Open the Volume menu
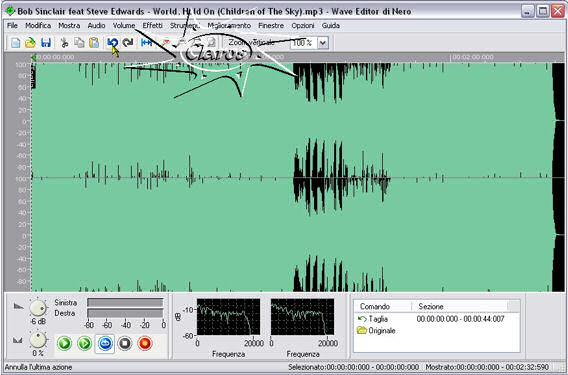This screenshot has width=568, height=375. pyautogui.click(x=124, y=25)
